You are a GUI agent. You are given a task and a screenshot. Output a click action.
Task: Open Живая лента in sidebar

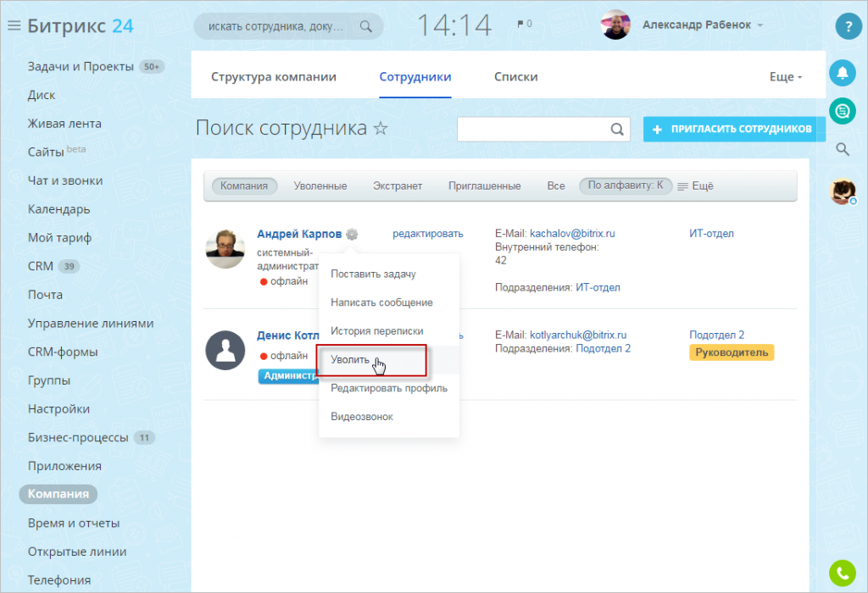point(64,124)
